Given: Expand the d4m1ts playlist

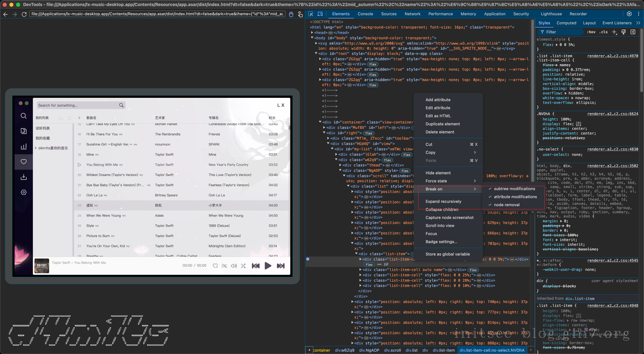Looking at the screenshot, I should tap(36, 148).
